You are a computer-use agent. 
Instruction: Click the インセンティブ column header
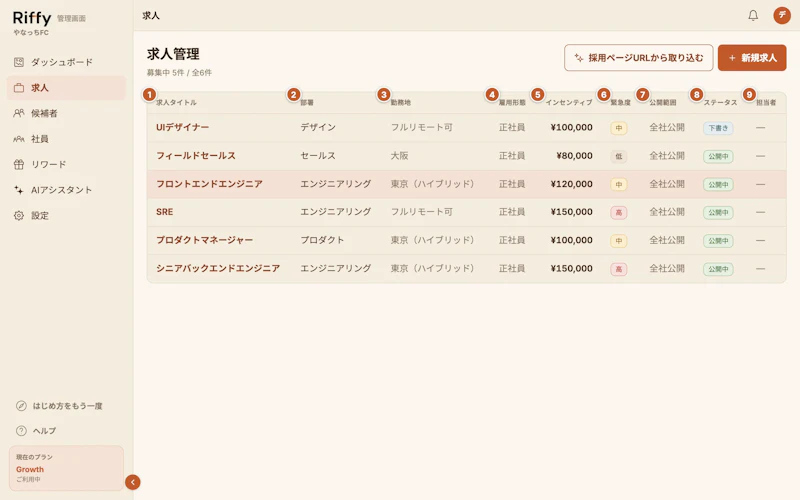[569, 103]
